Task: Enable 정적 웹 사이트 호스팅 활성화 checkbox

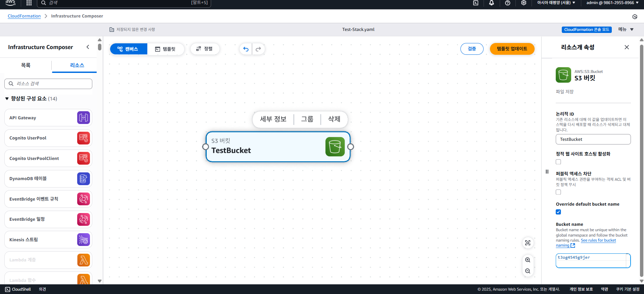Action: (558, 162)
